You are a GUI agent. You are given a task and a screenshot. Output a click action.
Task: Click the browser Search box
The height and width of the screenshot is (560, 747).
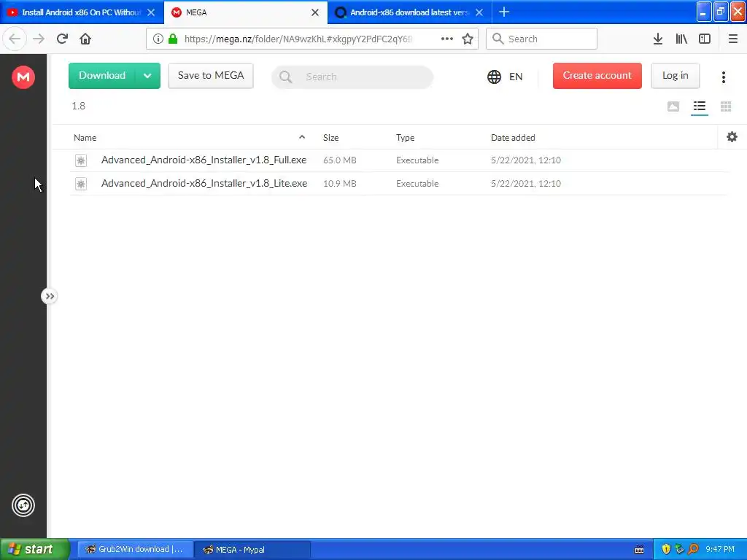pos(542,39)
